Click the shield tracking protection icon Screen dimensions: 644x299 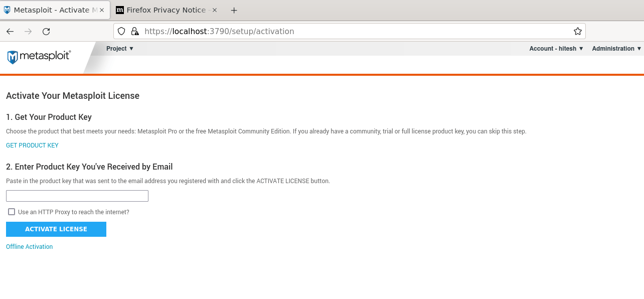(121, 31)
